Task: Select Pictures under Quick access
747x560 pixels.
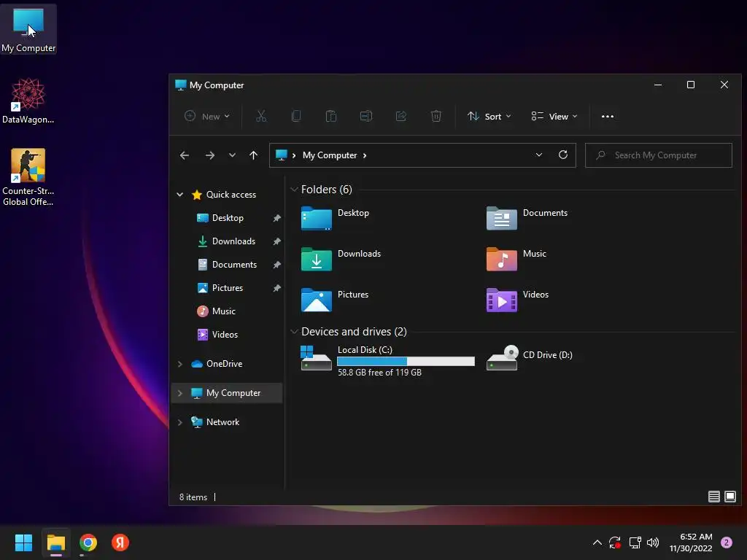Action: coord(228,287)
